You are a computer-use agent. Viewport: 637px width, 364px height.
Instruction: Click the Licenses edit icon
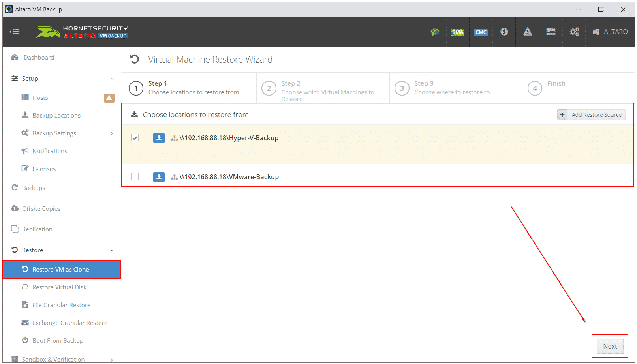coord(25,169)
